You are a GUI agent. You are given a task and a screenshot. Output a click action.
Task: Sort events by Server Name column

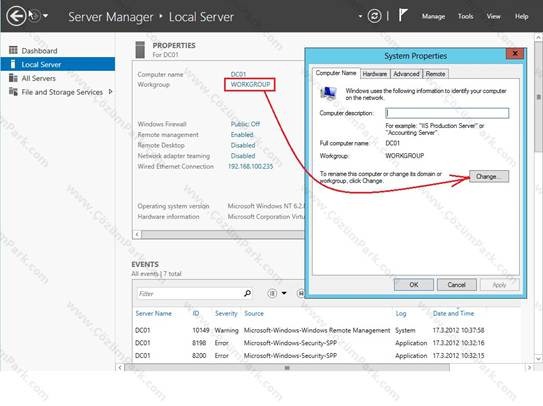[153, 314]
